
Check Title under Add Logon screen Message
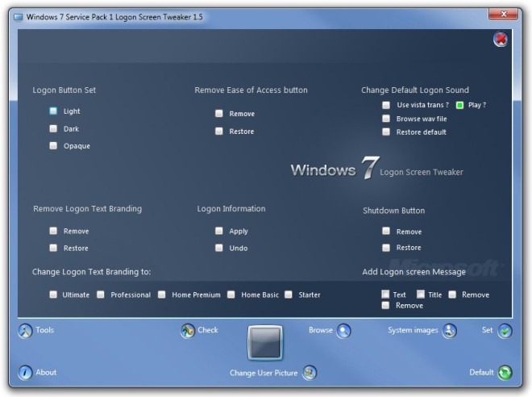coord(421,294)
